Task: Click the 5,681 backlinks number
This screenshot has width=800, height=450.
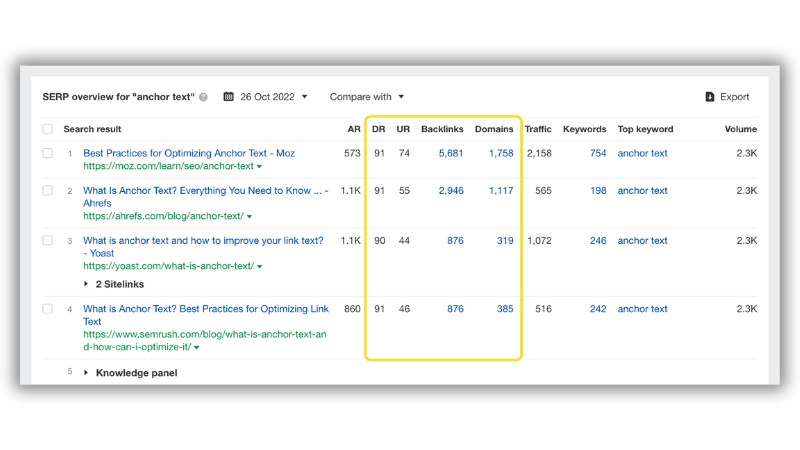Action: [451, 153]
